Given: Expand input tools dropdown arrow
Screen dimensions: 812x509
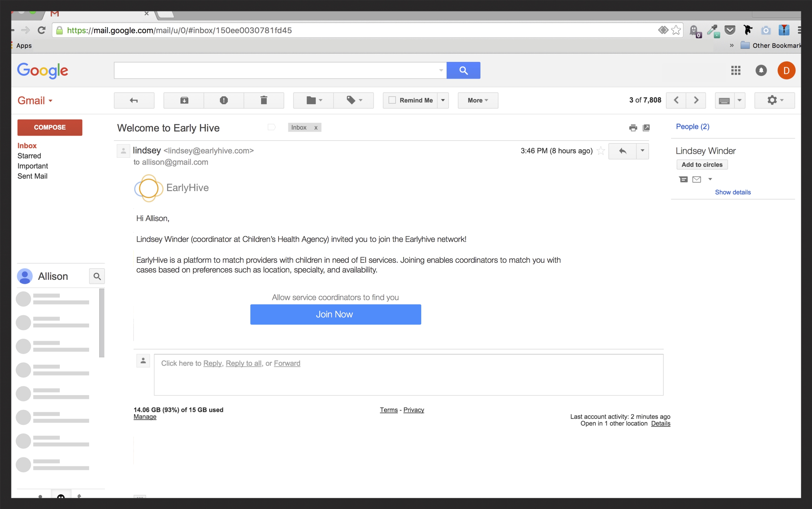Looking at the screenshot, I should click(x=740, y=100).
